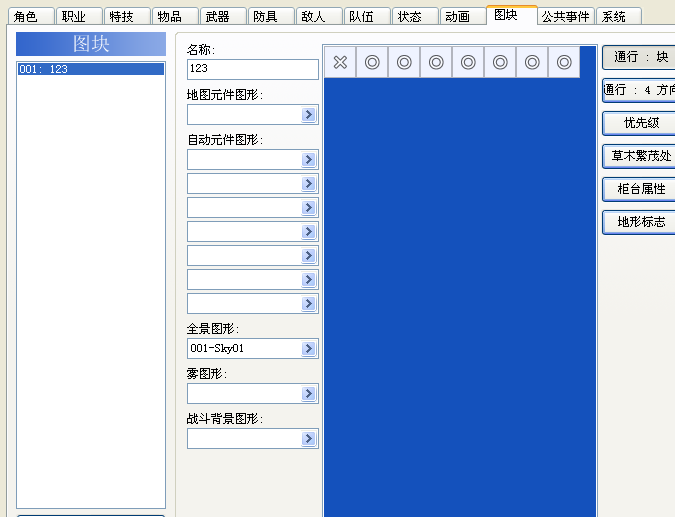Viewport: 675px width, 517px height.
Task: Switch to the 角色 tab
Action: tap(31, 16)
